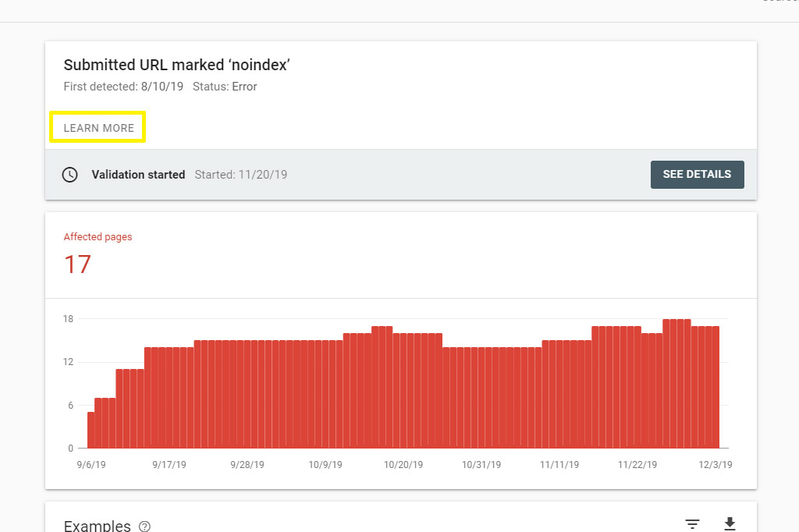Click the 10/20/19 axis date label
The image size is (799, 532).
coord(403,465)
